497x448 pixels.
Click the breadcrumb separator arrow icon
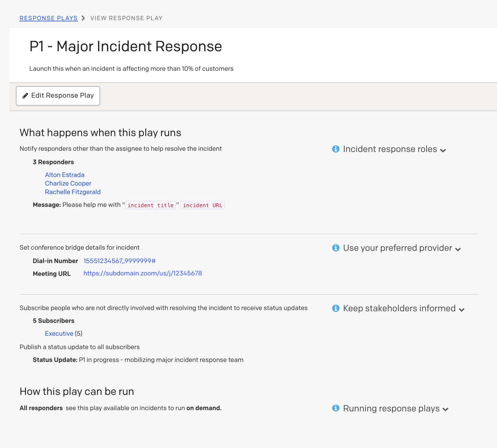click(x=83, y=18)
